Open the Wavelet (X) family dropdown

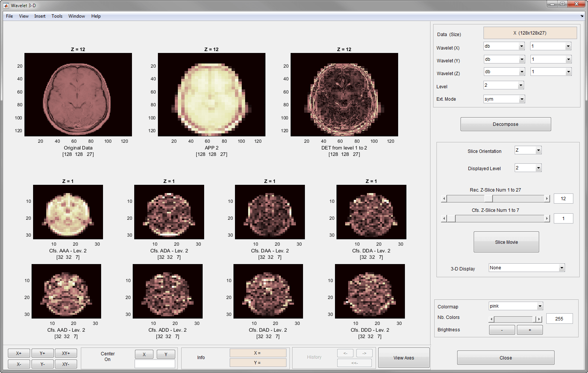504,46
